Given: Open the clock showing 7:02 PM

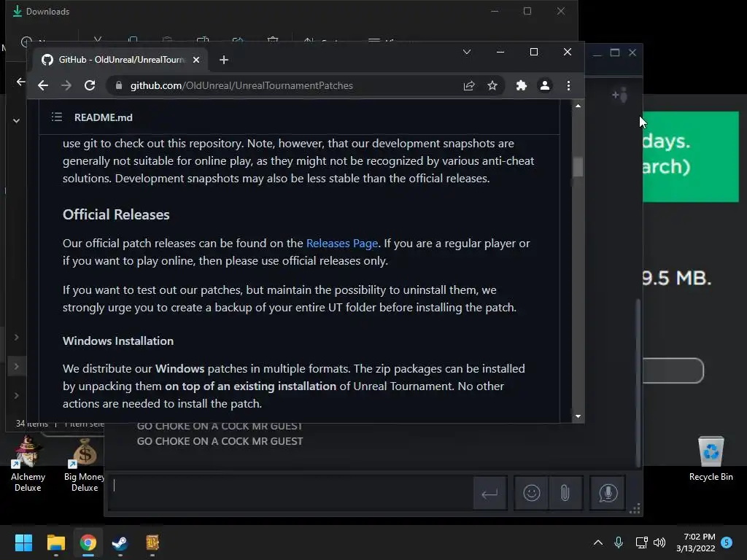Looking at the screenshot, I should 695,542.
